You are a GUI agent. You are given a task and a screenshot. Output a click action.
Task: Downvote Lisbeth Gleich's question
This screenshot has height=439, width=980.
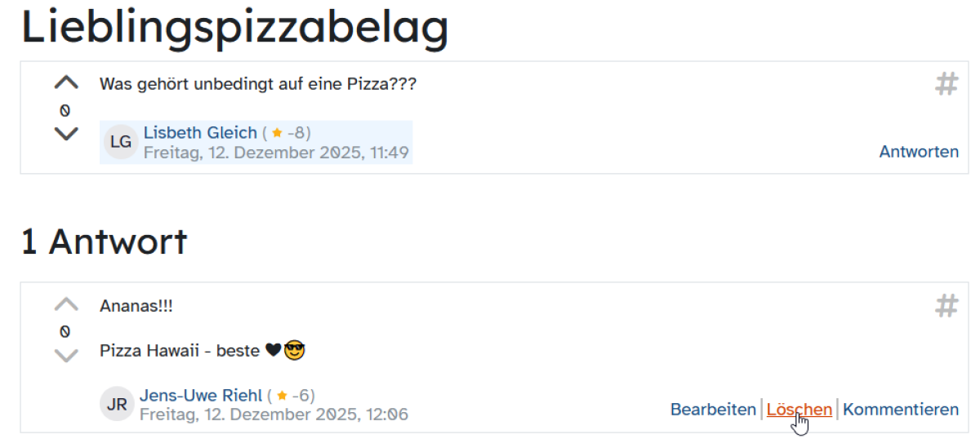click(66, 134)
